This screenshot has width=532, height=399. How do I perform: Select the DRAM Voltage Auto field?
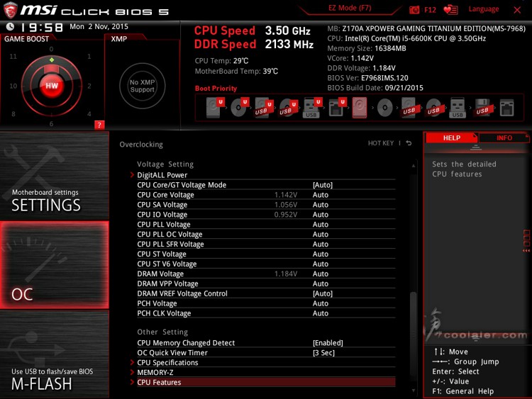coord(321,274)
